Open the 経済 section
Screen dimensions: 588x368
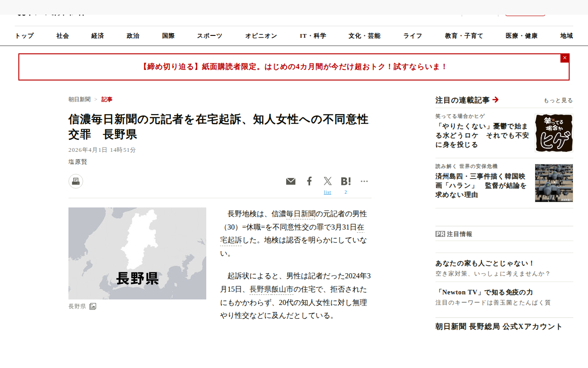[97, 36]
